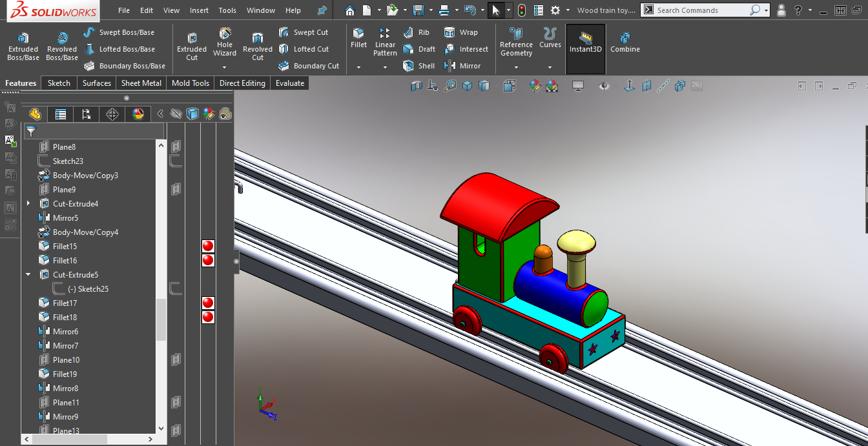Click the Edit Appearance color ball icon
The image size is (868, 446).
point(535,86)
